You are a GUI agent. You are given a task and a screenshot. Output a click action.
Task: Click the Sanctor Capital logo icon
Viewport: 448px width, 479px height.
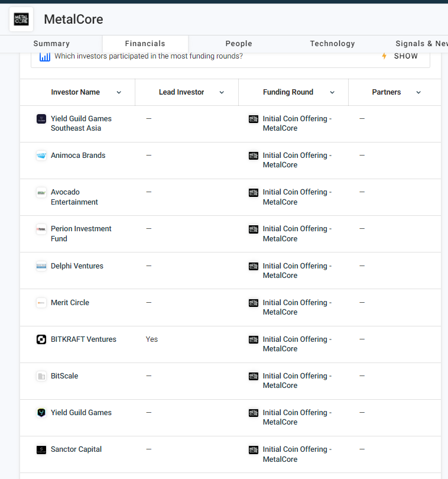41,449
